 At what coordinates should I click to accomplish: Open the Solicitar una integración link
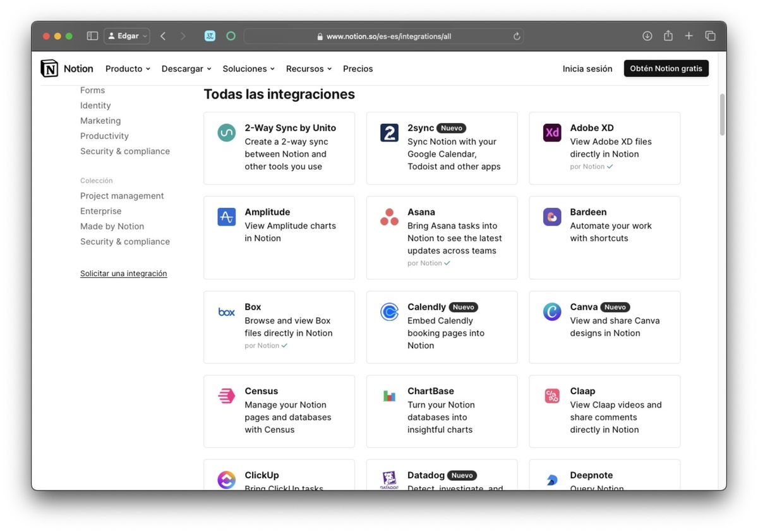[x=123, y=273]
